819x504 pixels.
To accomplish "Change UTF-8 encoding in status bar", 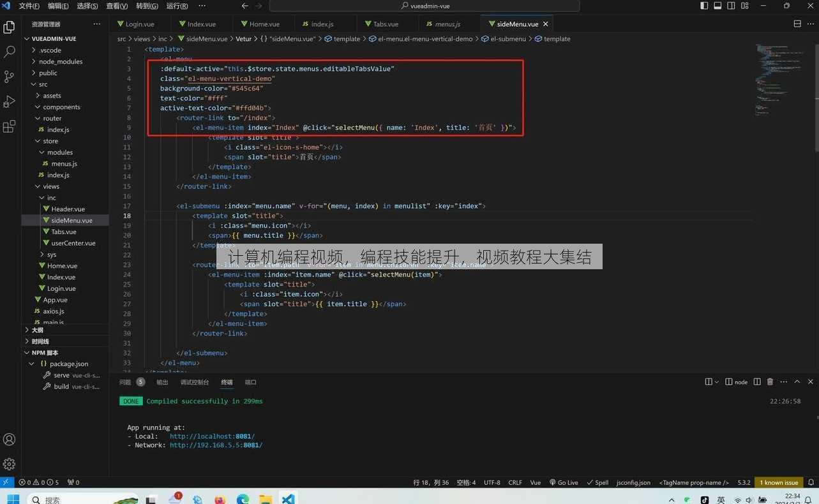I will (x=492, y=482).
